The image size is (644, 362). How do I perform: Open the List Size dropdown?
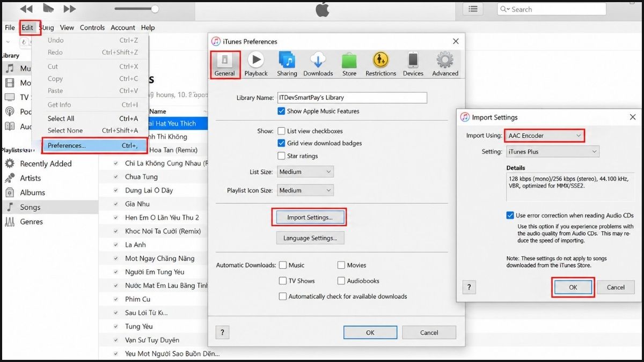pyautogui.click(x=305, y=172)
